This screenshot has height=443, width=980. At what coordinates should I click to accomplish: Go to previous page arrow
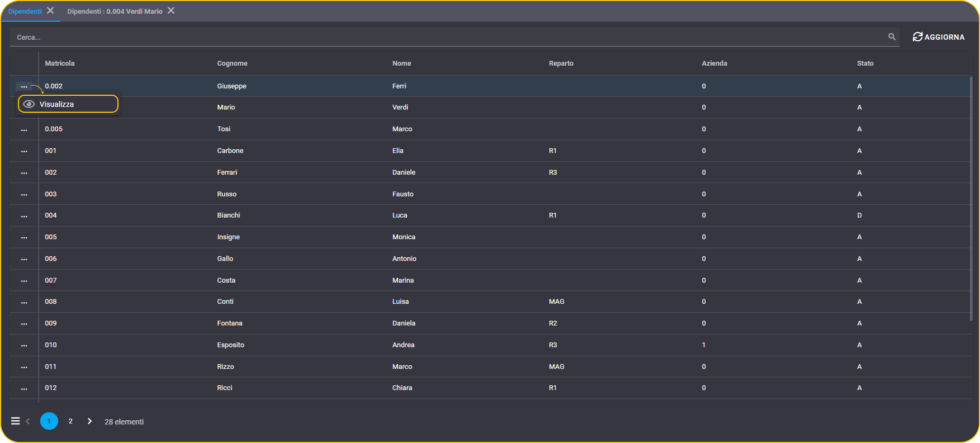click(x=28, y=421)
